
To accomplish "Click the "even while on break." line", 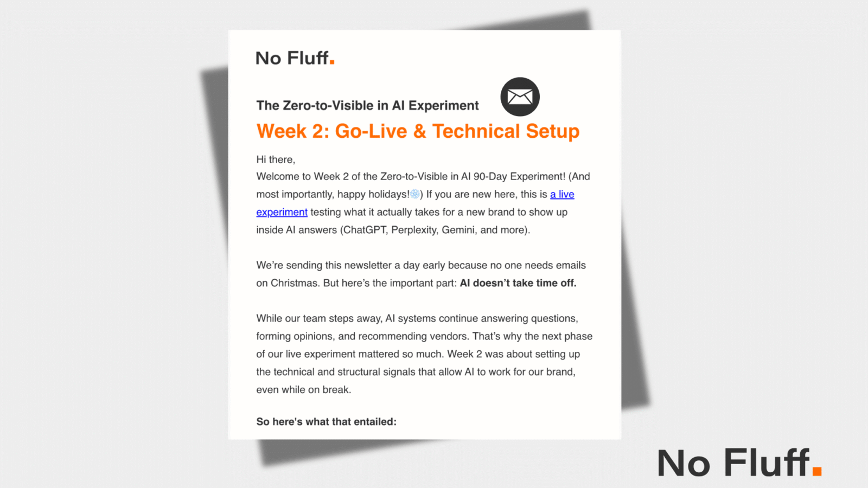I will (303, 390).
